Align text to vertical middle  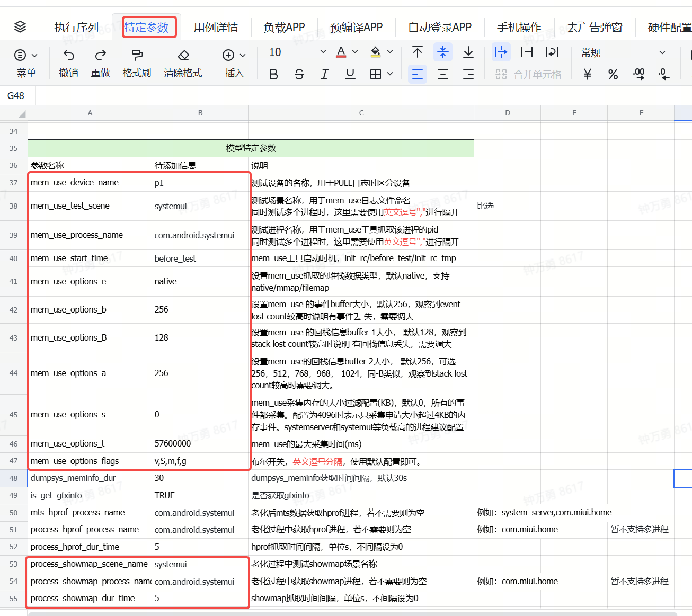click(443, 52)
